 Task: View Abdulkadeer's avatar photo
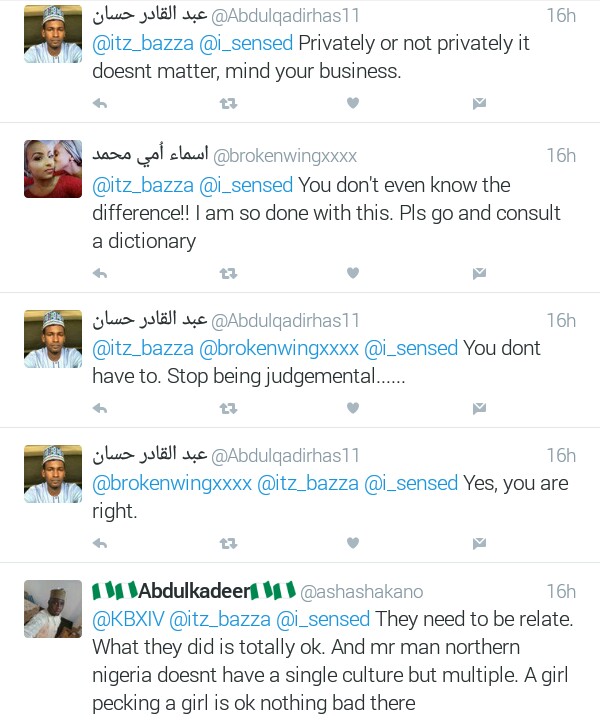[53, 609]
